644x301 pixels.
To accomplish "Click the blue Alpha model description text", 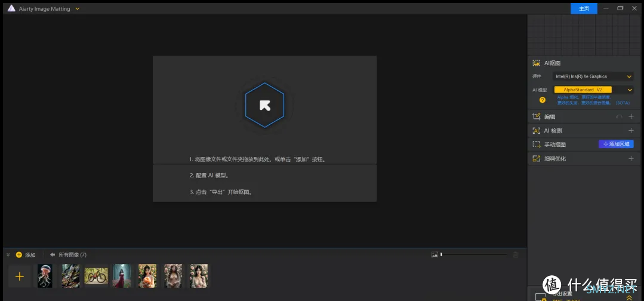I will pos(593,100).
